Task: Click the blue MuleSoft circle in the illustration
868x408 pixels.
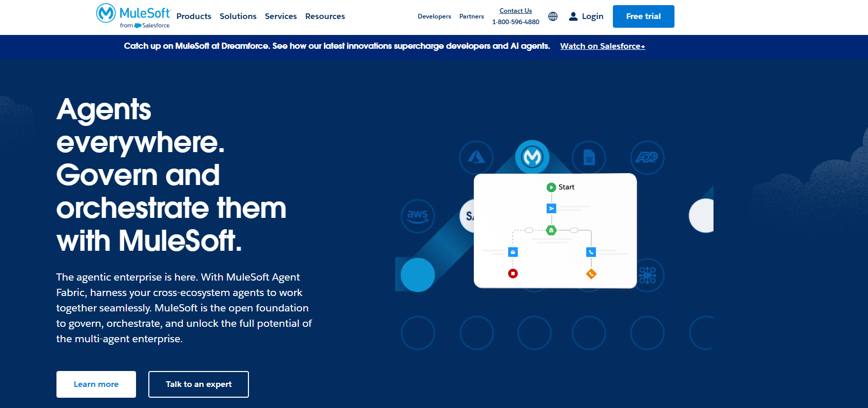Action: point(532,157)
